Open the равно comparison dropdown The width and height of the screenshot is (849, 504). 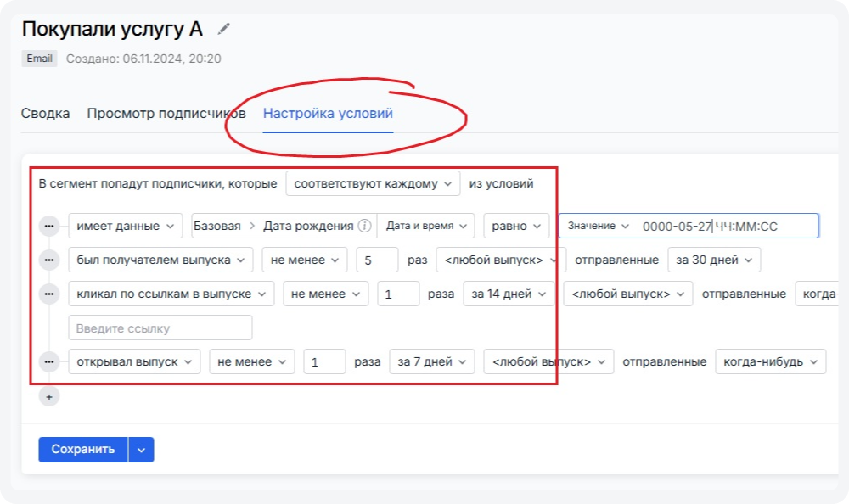(x=516, y=226)
